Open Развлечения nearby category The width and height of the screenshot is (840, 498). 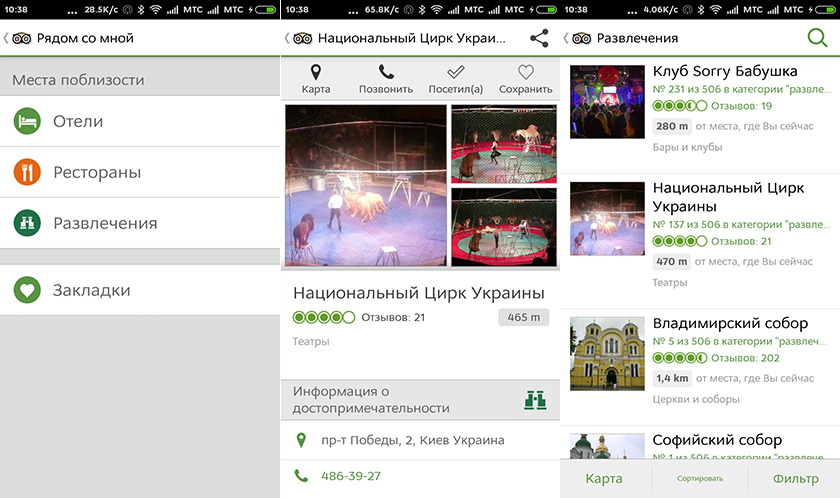pos(140,223)
